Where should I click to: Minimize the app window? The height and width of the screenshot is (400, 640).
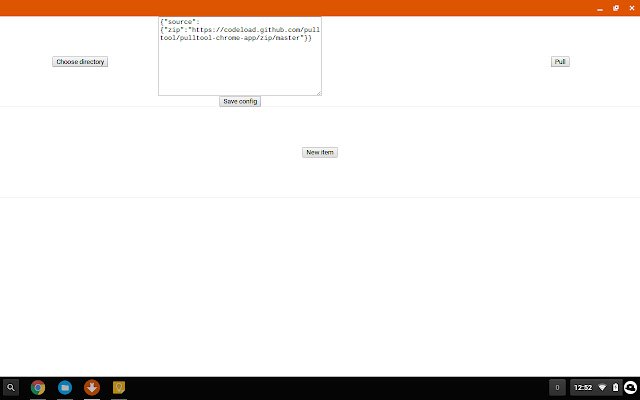(x=600, y=8)
